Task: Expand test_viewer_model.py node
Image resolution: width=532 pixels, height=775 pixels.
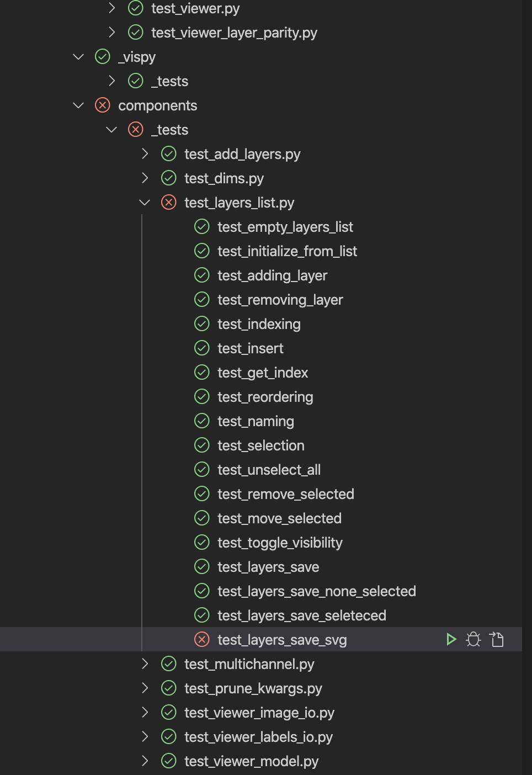Action: click(145, 761)
